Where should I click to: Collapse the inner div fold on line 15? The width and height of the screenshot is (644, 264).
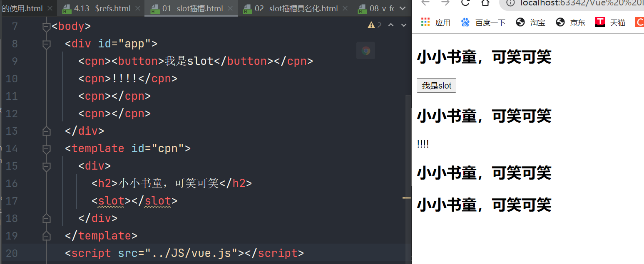point(47,166)
